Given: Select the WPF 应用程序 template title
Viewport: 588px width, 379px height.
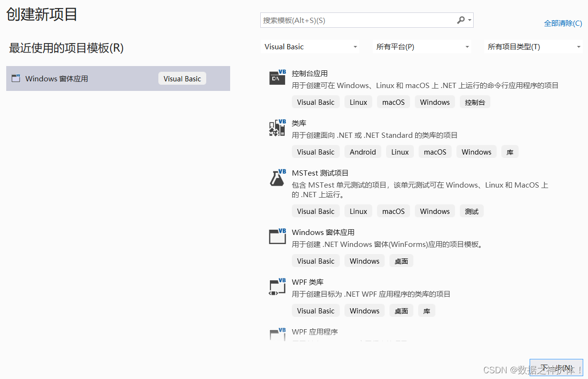Looking at the screenshot, I should click(x=315, y=332).
